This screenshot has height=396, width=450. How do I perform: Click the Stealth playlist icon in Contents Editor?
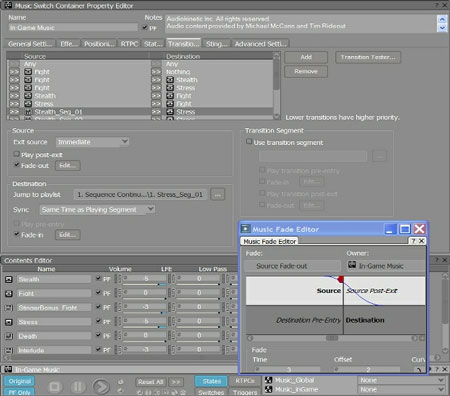pos(9,279)
